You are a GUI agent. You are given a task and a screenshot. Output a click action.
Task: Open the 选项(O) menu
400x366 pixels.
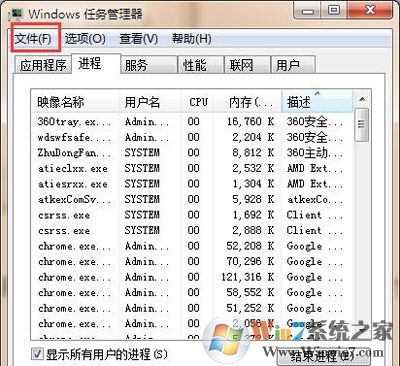pos(85,39)
